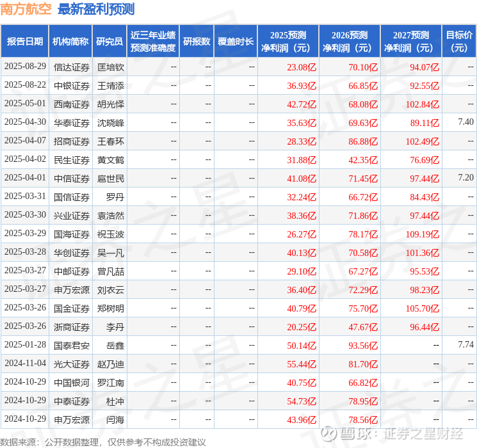Image resolution: width=477 pixels, height=448 pixels.
Task: Select the 40.13亿 profit value
Action: point(302,252)
